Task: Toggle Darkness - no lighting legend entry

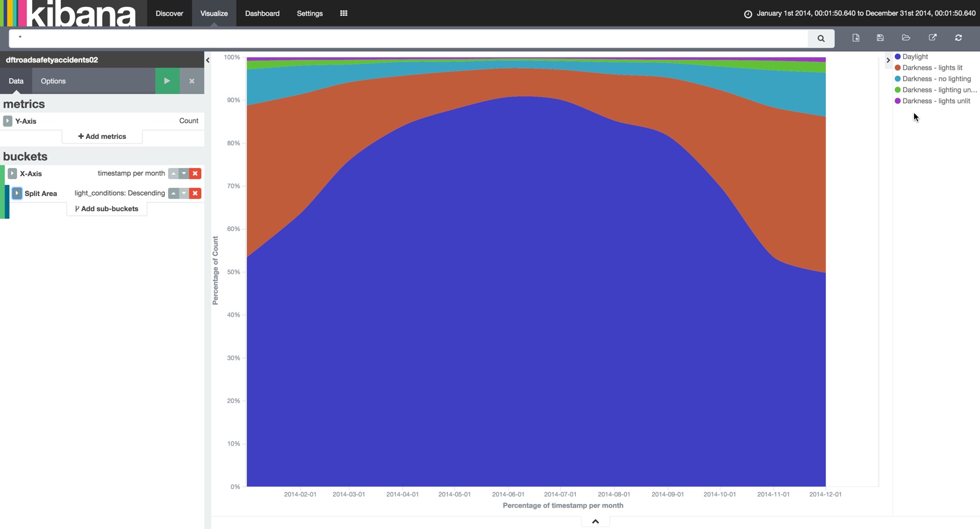Action: point(936,79)
